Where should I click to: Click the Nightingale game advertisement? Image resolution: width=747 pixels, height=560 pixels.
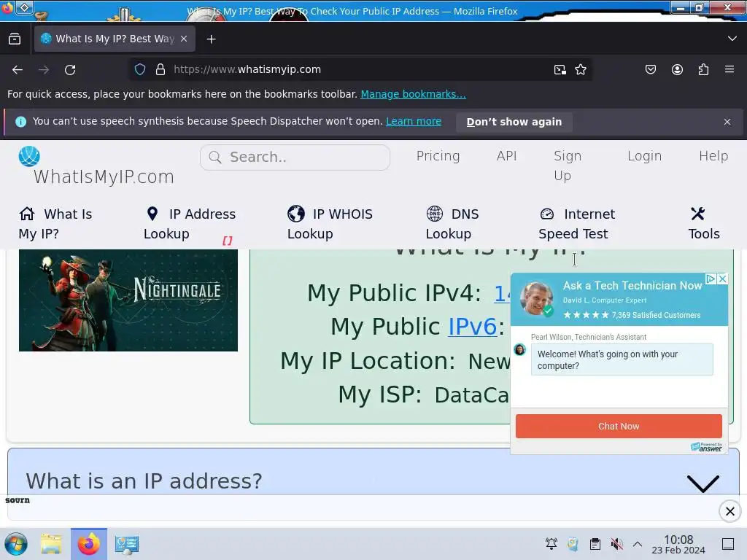(x=128, y=300)
